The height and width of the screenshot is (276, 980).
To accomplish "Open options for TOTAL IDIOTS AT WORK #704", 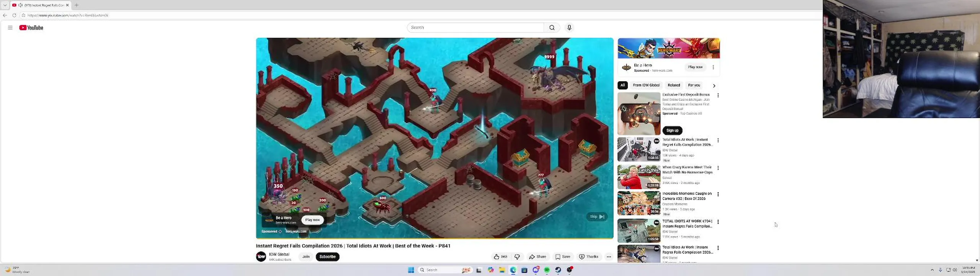I will (x=718, y=222).
